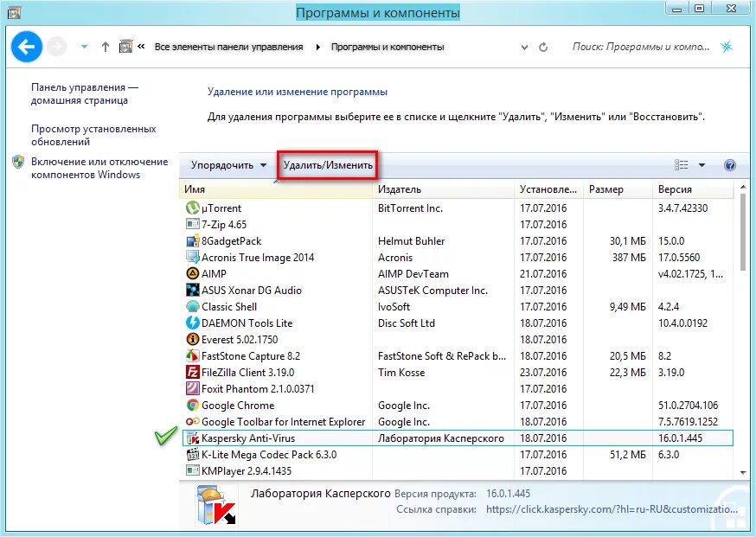Viewport: 756px width, 537px height.
Task: Open the recent locations dropdown arrow
Action: 85,47
